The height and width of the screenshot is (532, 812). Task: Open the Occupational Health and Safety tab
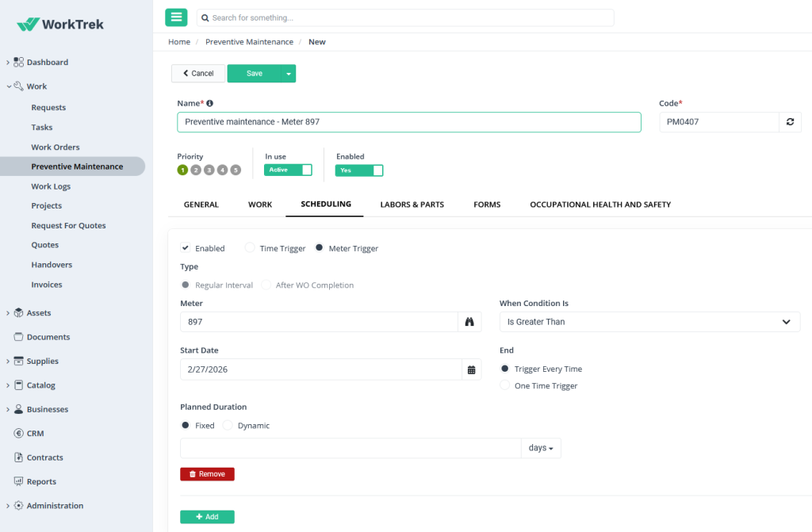[599, 204]
